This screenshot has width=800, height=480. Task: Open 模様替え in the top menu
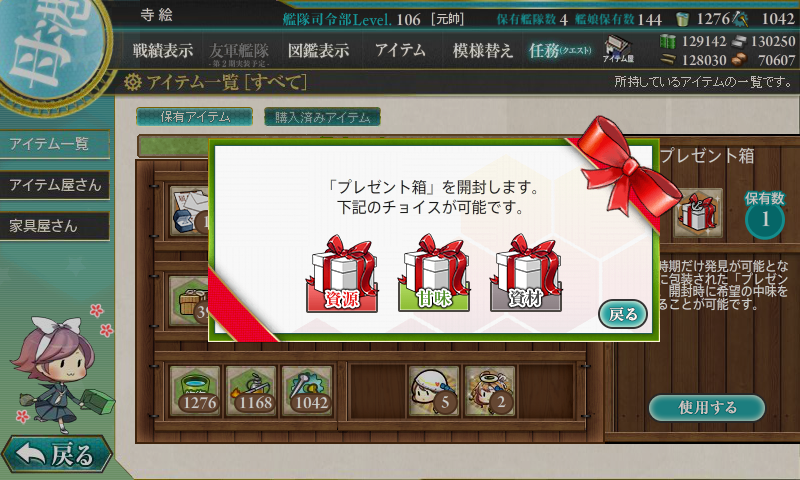(483, 50)
